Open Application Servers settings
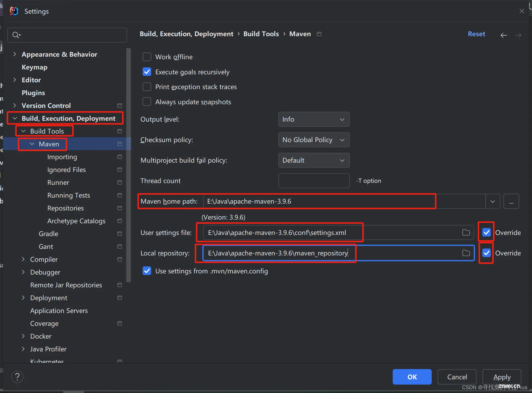The image size is (532, 393). coord(59,311)
